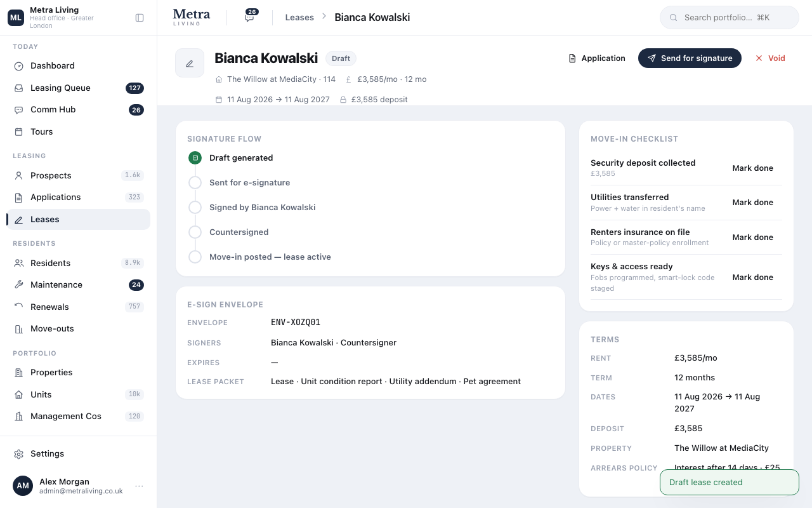
Task: Click the Dashboard clock icon
Action: (x=18, y=66)
